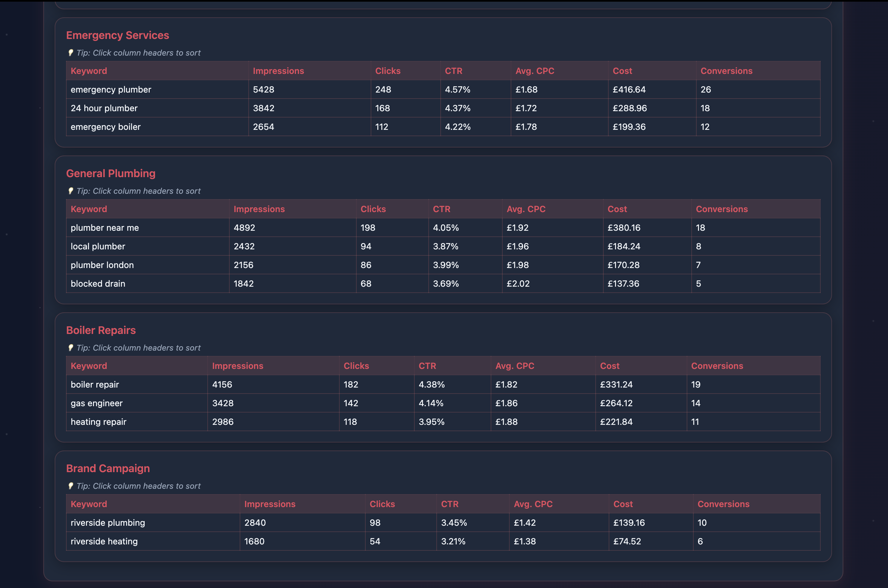888x588 pixels.
Task: Click the lightbulb tip icon under General Plumbing
Action: pos(71,191)
